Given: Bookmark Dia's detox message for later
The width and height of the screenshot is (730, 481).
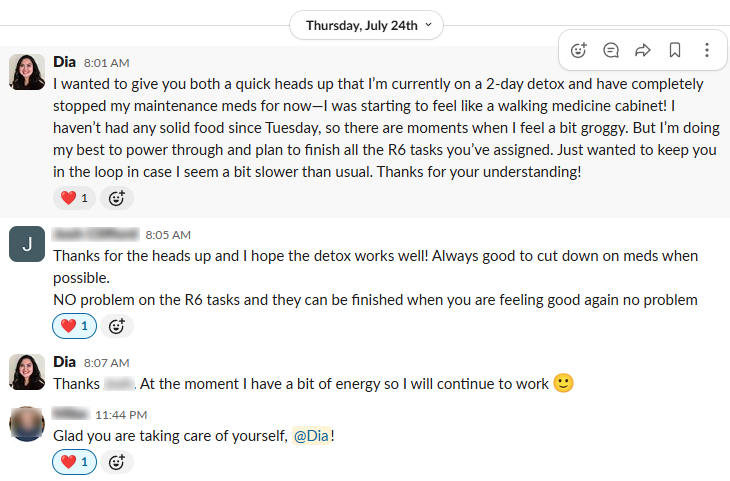Looking at the screenshot, I should coord(675,49).
